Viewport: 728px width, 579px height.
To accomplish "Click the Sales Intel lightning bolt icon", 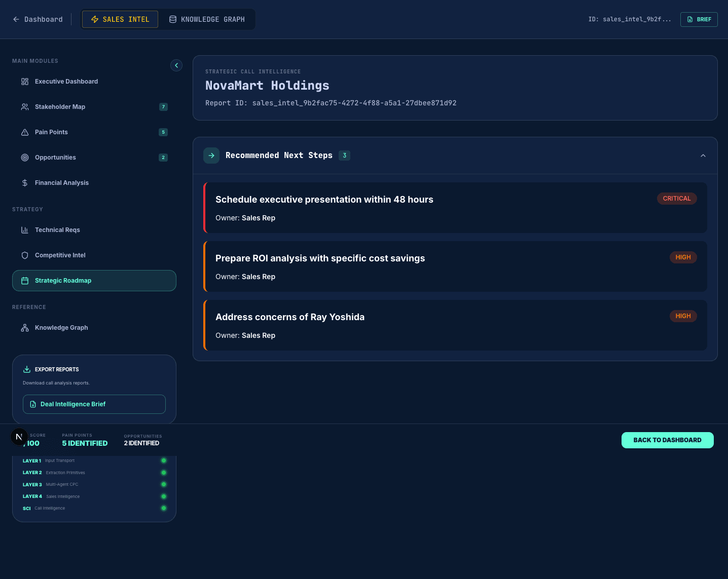I will click(x=95, y=19).
